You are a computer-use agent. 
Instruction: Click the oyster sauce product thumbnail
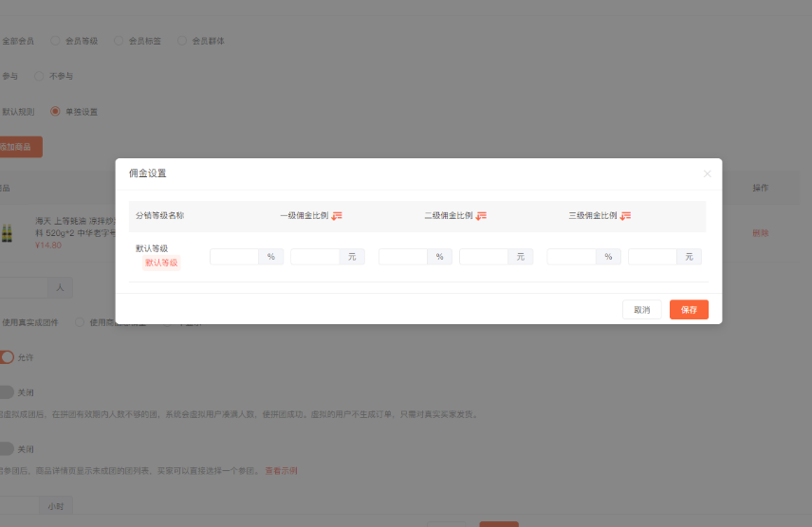pyautogui.click(x=7, y=233)
